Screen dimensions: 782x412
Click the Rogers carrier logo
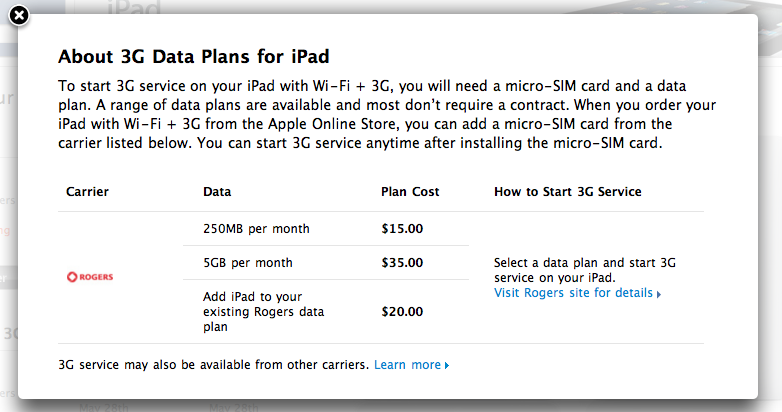(x=90, y=277)
